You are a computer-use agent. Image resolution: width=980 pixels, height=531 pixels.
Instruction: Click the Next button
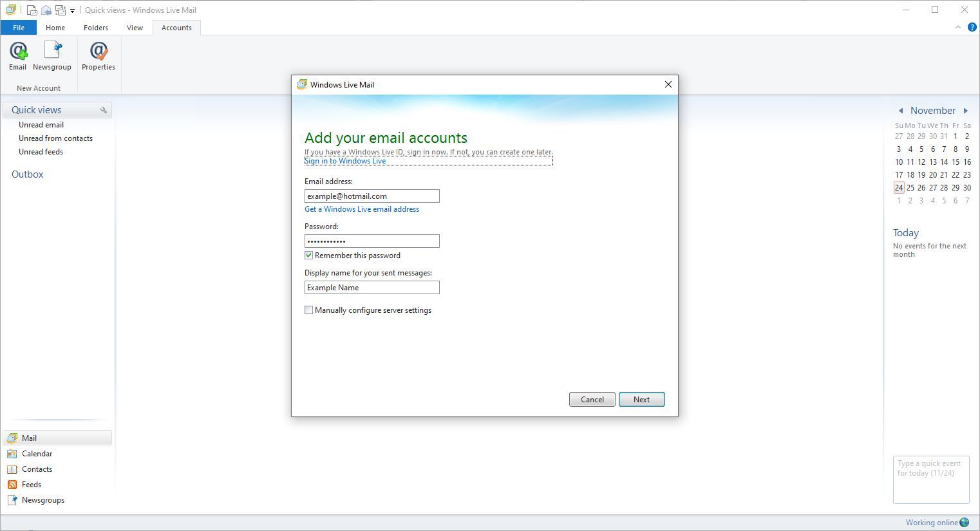(x=642, y=400)
